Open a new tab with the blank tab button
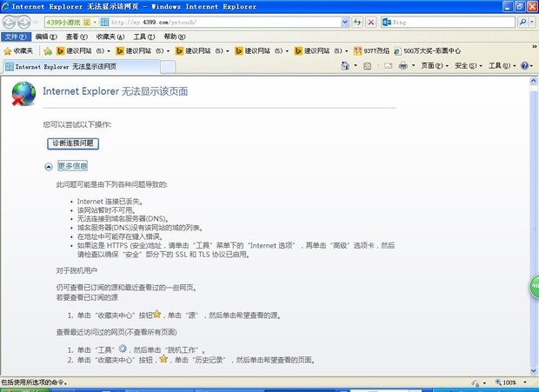Viewport: 539px width, 392px height. (168, 67)
